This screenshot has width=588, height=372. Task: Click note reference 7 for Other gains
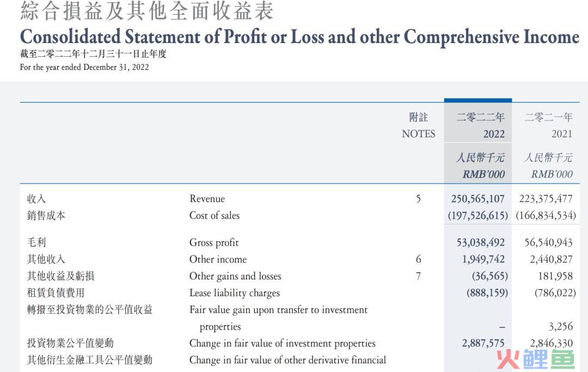click(x=418, y=276)
